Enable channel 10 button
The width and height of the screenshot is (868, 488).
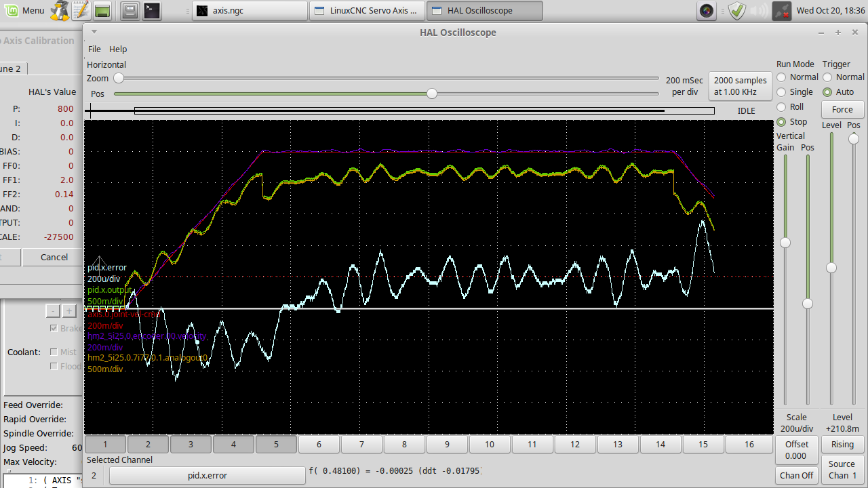(x=490, y=445)
